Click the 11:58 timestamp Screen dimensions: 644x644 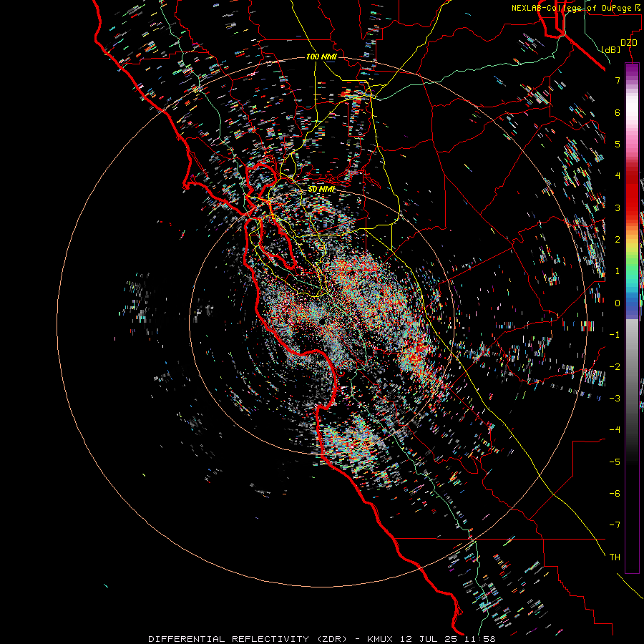coord(480,639)
